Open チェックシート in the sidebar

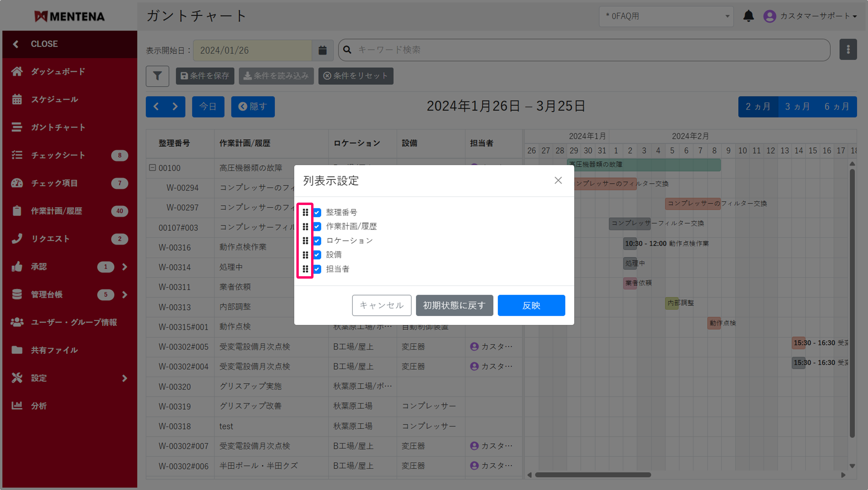[x=58, y=155]
